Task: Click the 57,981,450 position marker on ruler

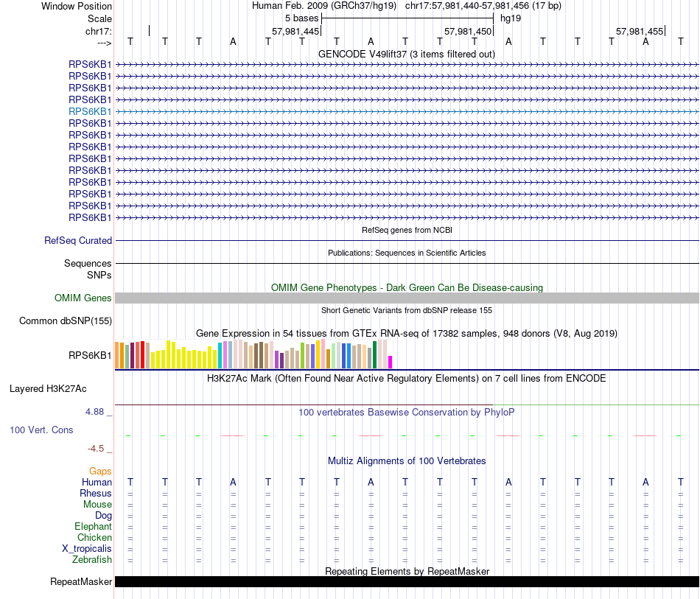Action: coord(468,31)
